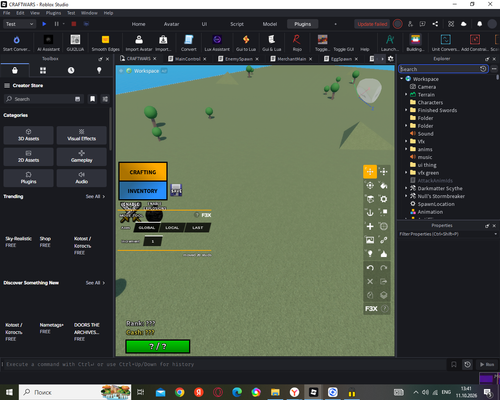Open the Unit Convers... plugin
Viewport: 500px width, 400px height.
point(445,43)
